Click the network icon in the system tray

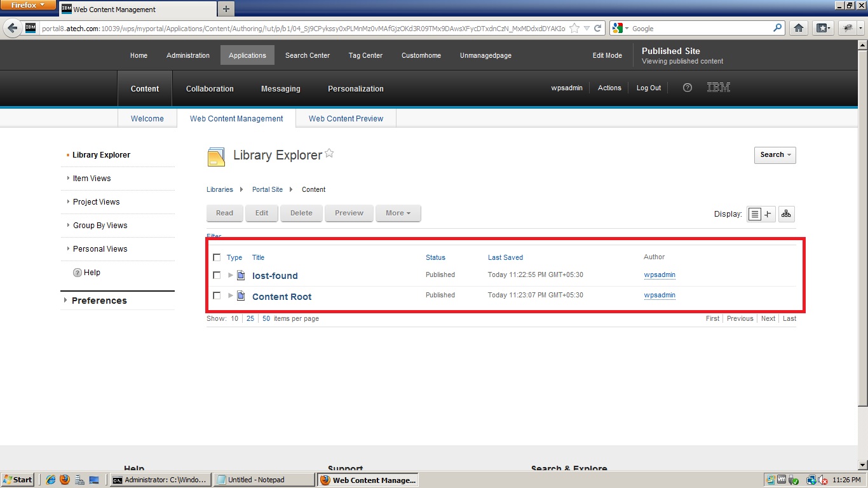[811, 480]
